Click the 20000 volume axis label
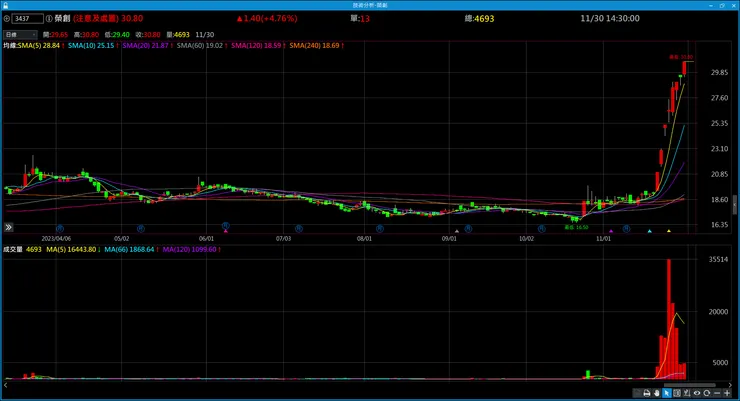Image resolution: width=740 pixels, height=401 pixels. (x=718, y=311)
